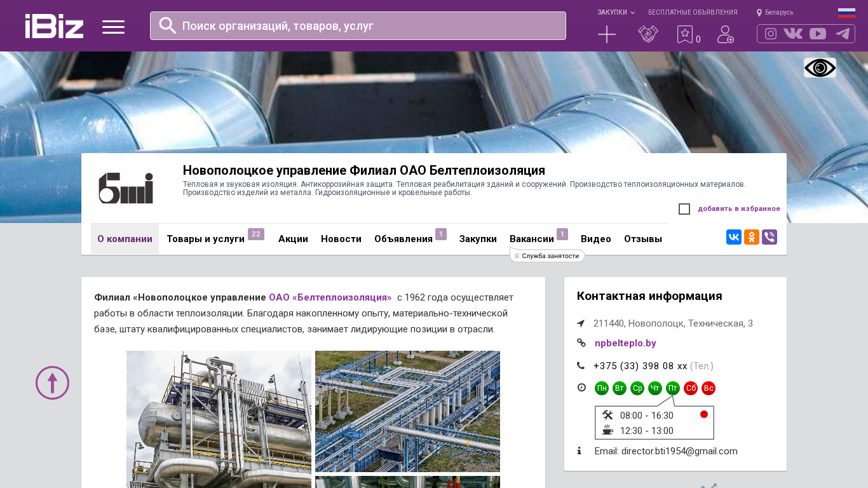Switch language with the Russian flag
The height and width of the screenshot is (488, 868).
[x=846, y=13]
